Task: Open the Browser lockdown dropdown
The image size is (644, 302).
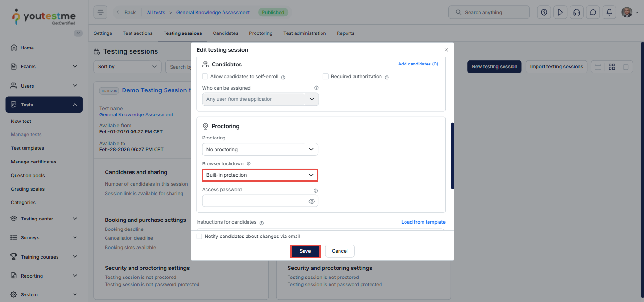Action: tap(260, 175)
